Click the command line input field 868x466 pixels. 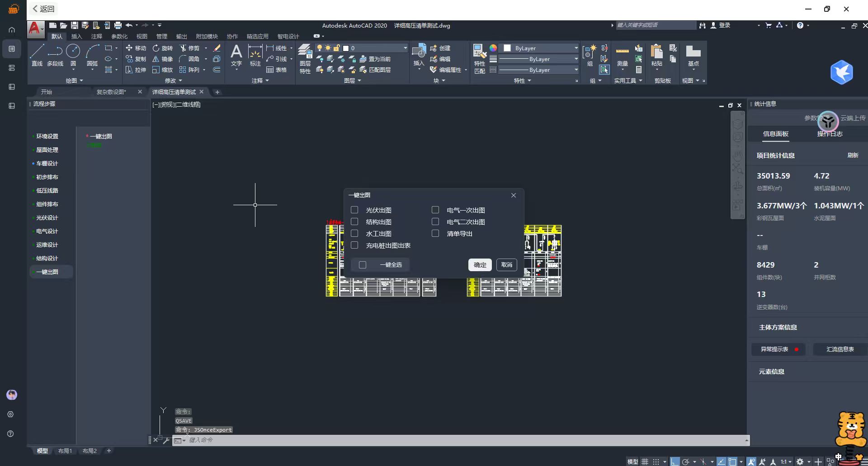coord(452,440)
